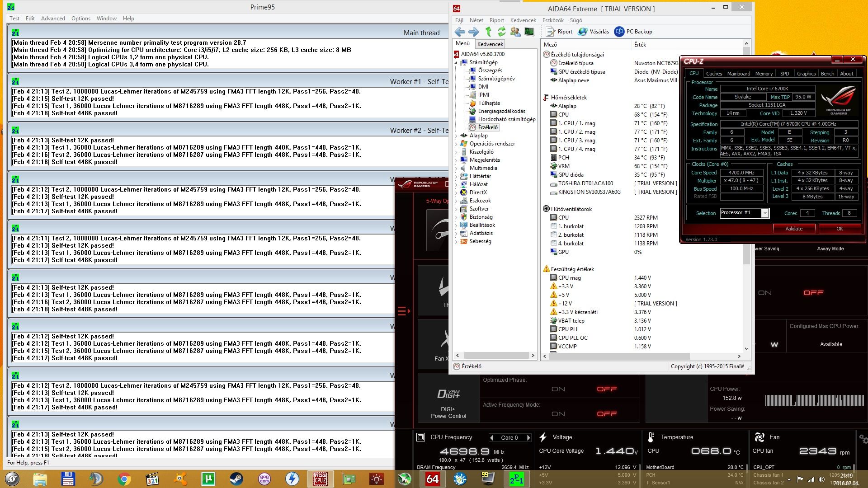The height and width of the screenshot is (488, 868).
Task: Click the green monitor graph icon in AIDA64 toolbar
Action: (x=529, y=32)
